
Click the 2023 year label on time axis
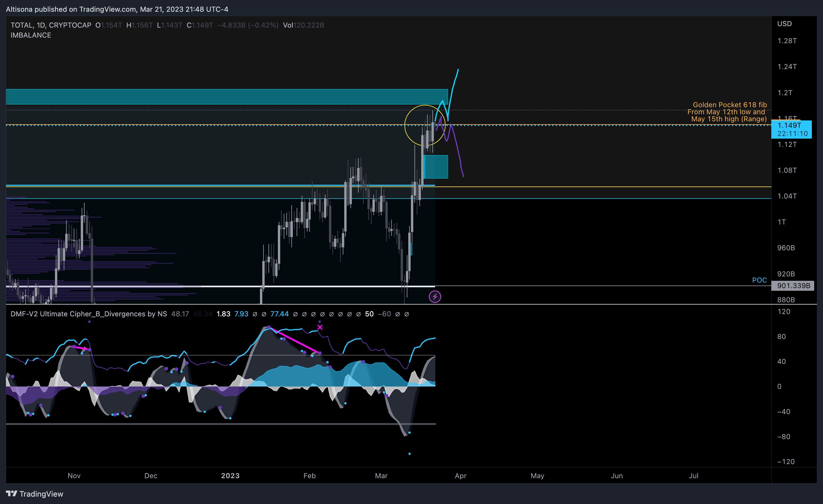(x=230, y=476)
